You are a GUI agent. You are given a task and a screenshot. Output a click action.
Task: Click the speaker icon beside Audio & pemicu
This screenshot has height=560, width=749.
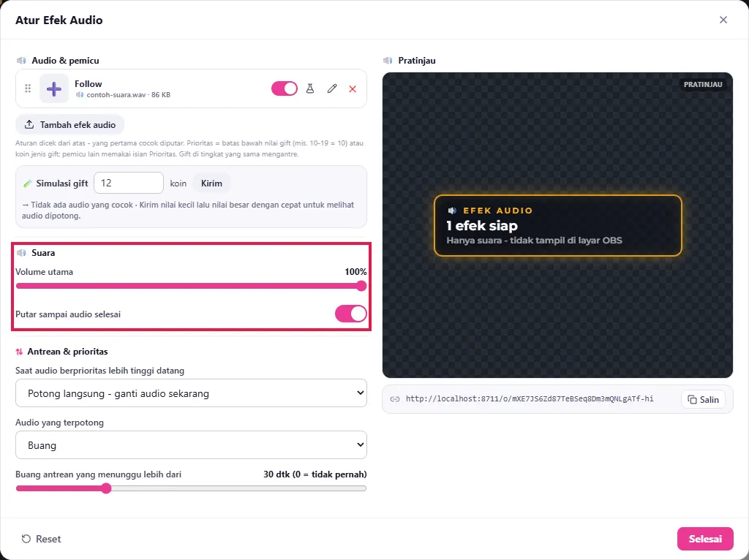(x=21, y=61)
